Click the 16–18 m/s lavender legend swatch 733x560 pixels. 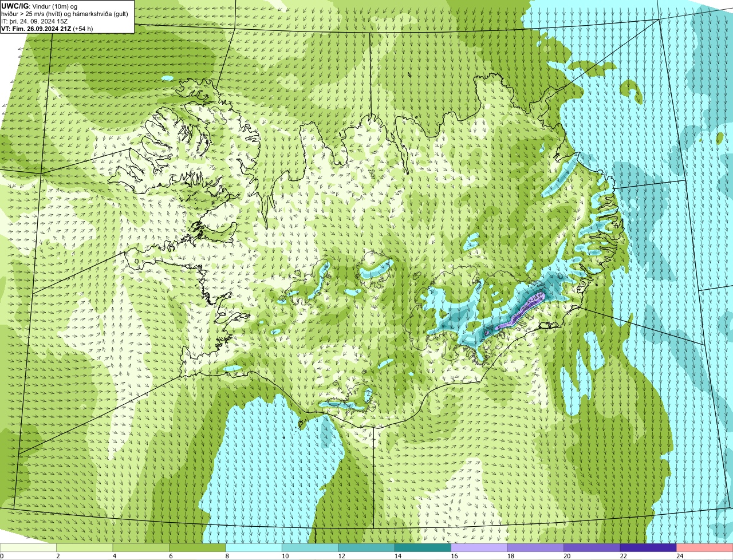click(479, 547)
